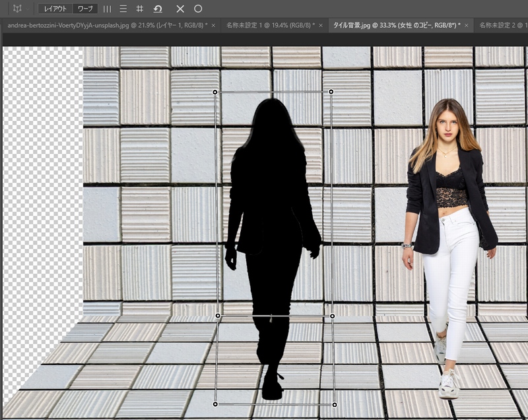The image size is (528, 420).
Task: Level near-horizontal lines automatically
Action: point(123,9)
